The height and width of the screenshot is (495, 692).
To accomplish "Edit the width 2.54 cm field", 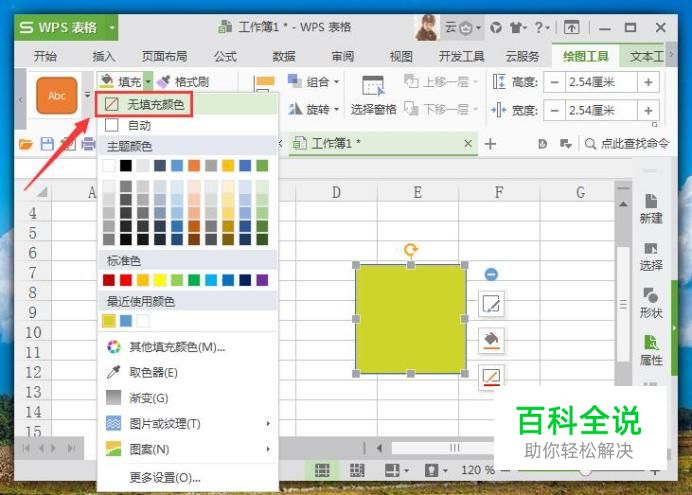I will point(601,110).
